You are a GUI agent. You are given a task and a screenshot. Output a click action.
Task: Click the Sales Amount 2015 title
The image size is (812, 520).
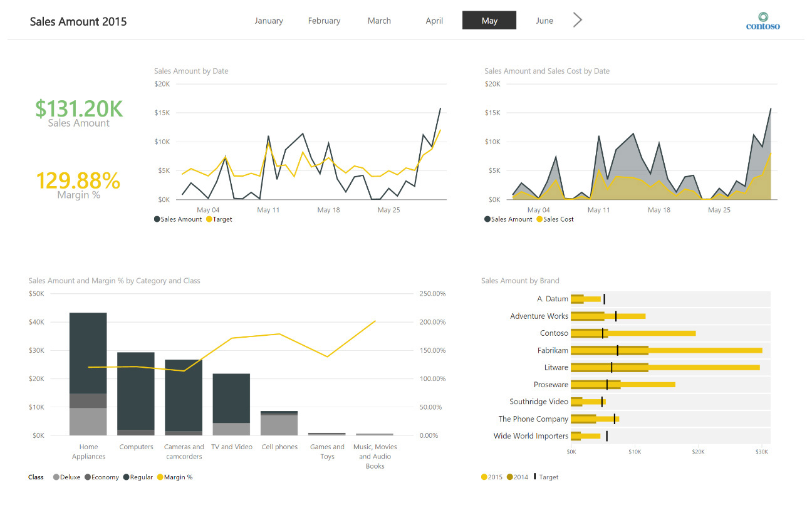coord(78,21)
